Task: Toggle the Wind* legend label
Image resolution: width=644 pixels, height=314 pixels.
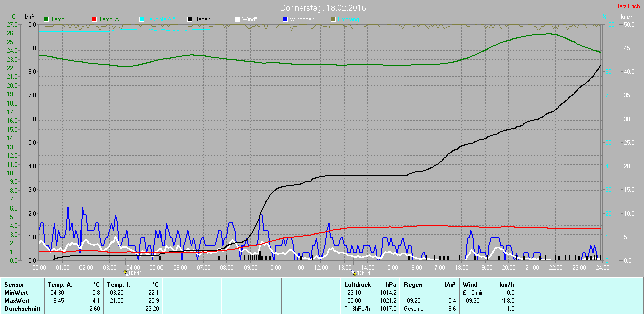Action: 250,19
